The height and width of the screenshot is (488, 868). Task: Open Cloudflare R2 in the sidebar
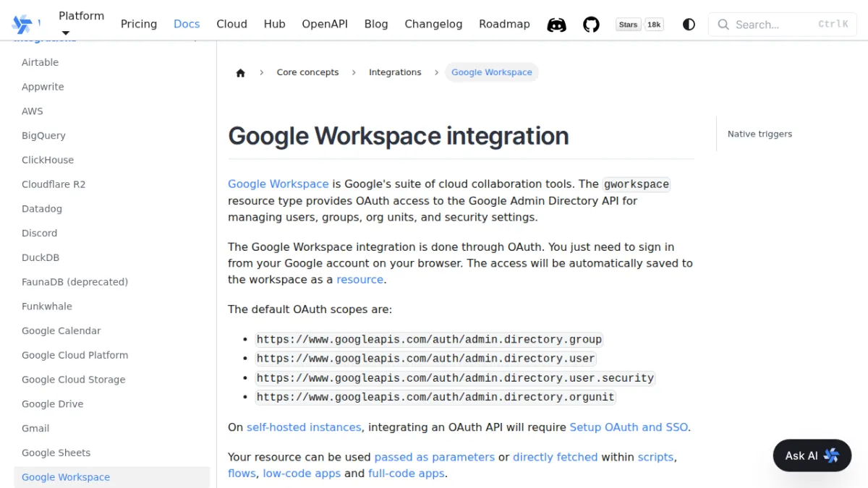click(x=112, y=184)
